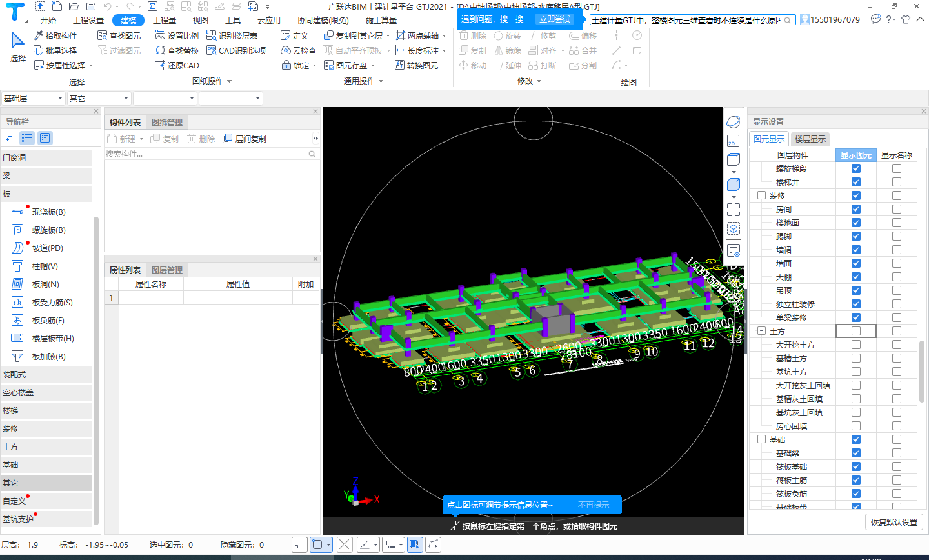Open the 云应用 ribbon tab
929x560 pixels.
pyautogui.click(x=269, y=20)
